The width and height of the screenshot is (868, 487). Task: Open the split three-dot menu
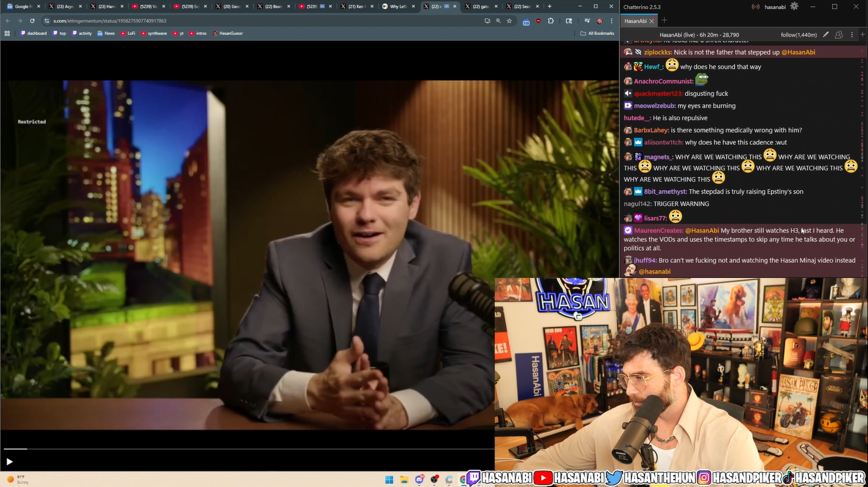click(852, 35)
